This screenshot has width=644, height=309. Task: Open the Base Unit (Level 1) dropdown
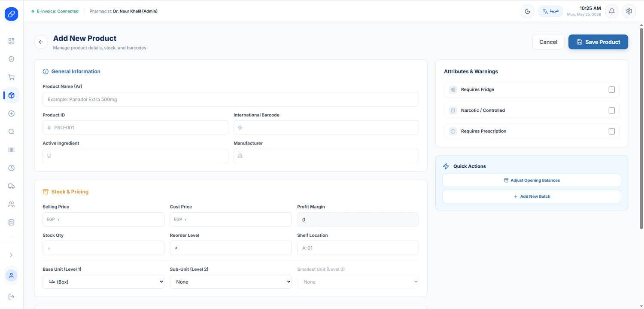(x=103, y=282)
